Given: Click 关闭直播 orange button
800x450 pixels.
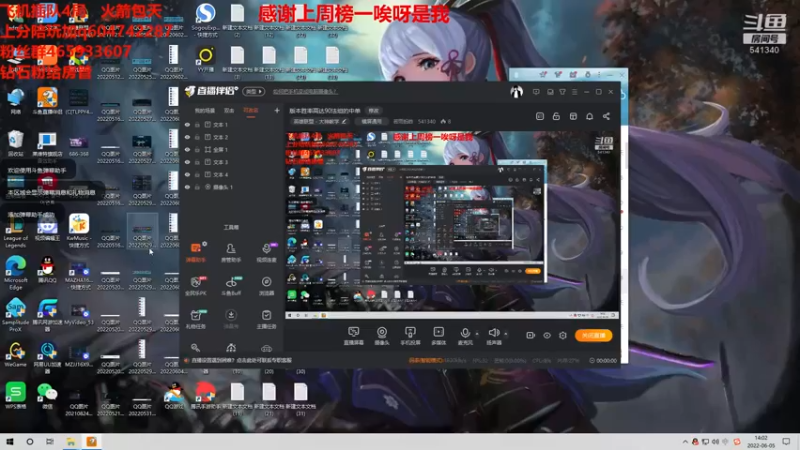Looking at the screenshot, I should 593,335.
